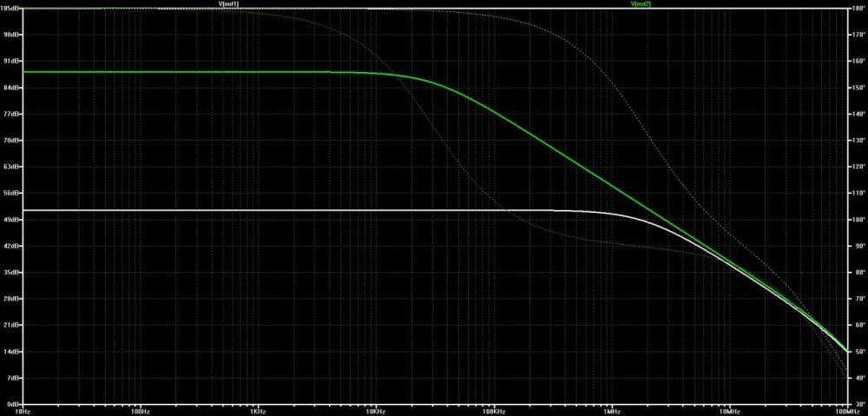Click the 56dB tick on left axis

coord(13,194)
